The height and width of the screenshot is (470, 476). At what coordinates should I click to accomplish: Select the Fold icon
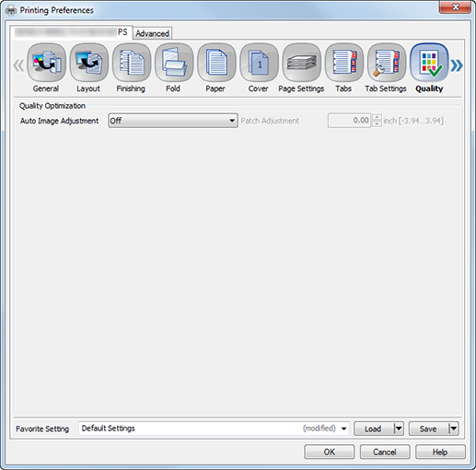(x=174, y=63)
